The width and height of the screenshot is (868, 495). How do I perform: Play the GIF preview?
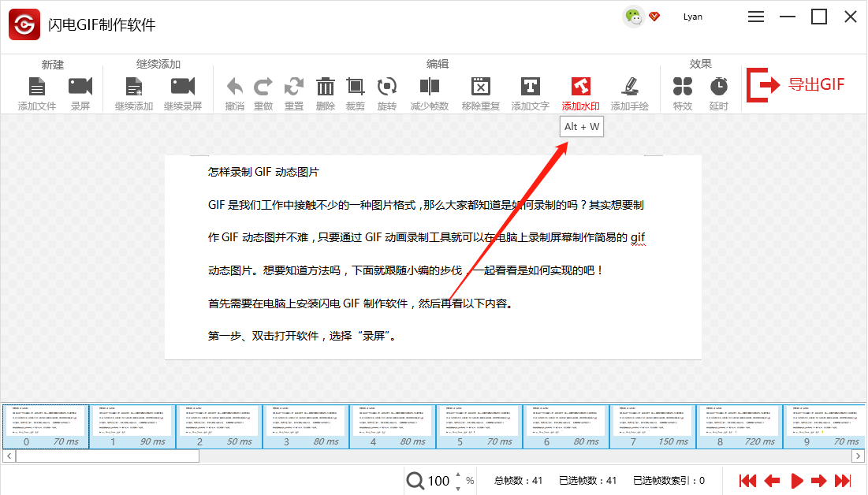coord(797,481)
